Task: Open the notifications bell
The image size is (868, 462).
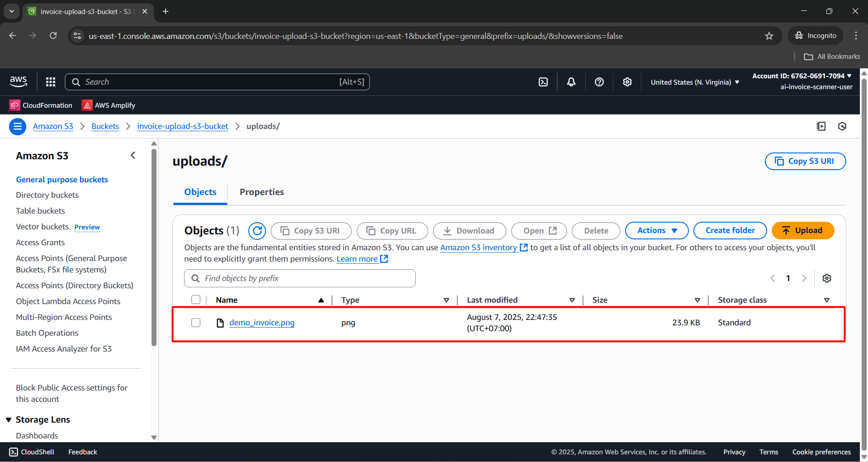Action: 571,82
